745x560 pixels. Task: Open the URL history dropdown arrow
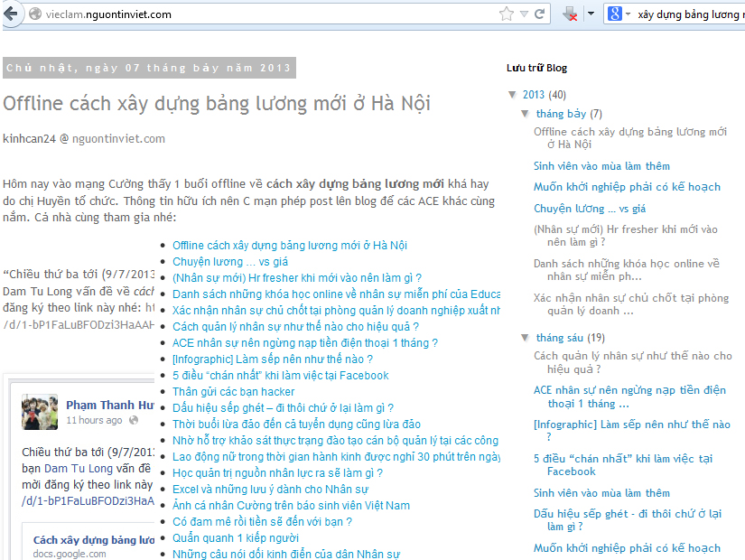(x=524, y=14)
